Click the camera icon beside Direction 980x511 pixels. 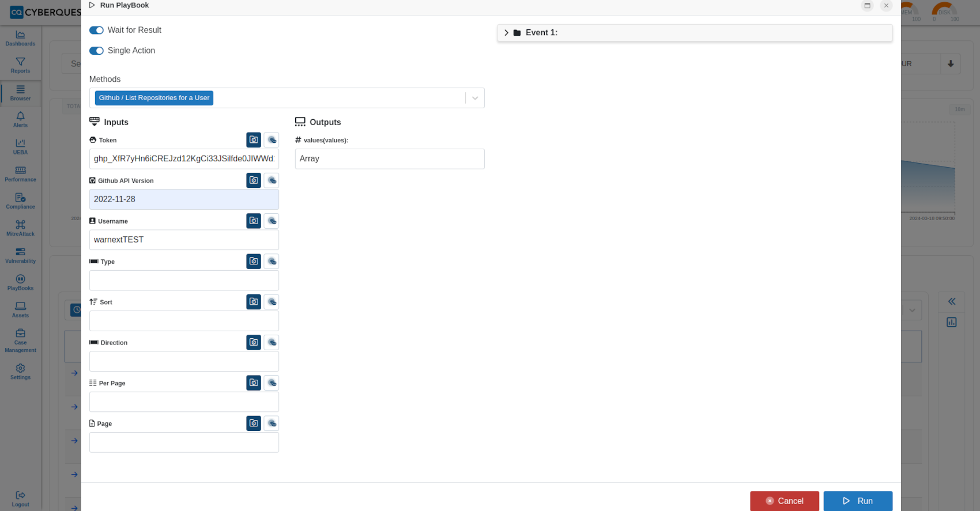pos(254,342)
